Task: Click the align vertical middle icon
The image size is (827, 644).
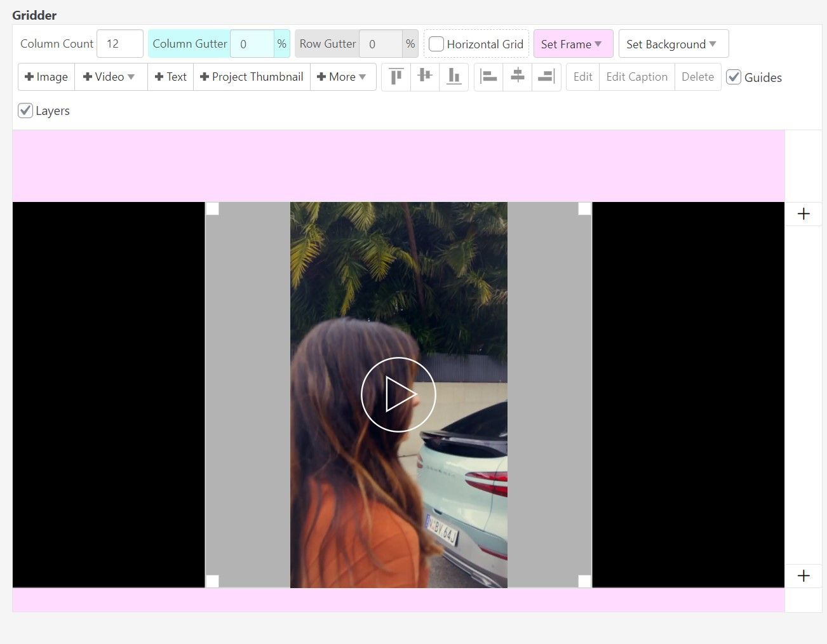Action: point(425,77)
